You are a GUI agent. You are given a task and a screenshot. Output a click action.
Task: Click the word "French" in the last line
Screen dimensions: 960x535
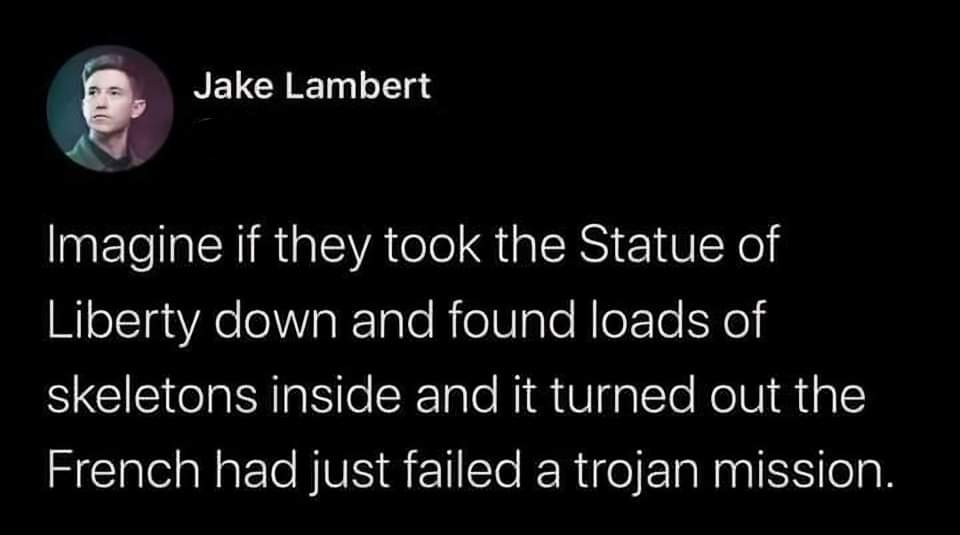click(x=124, y=470)
